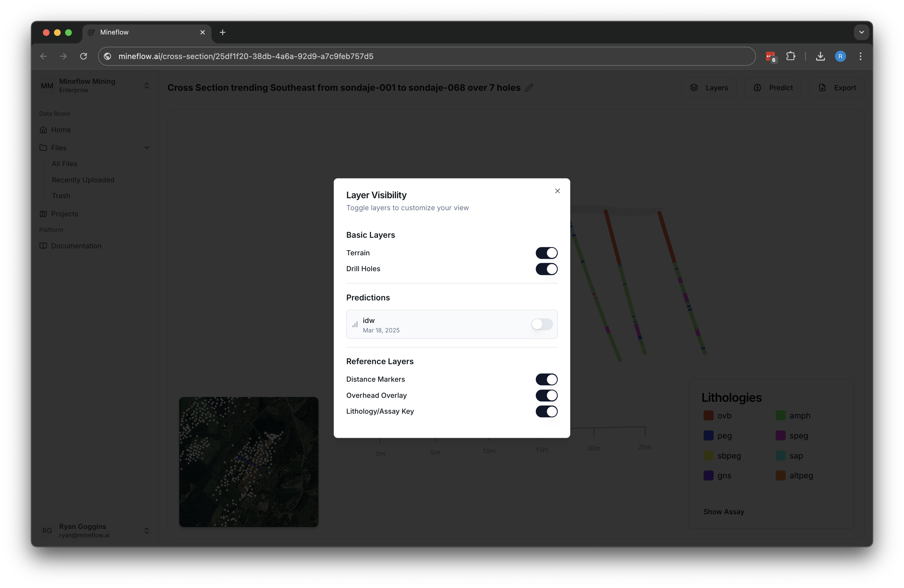Click the idw prediction chart icon

click(355, 324)
